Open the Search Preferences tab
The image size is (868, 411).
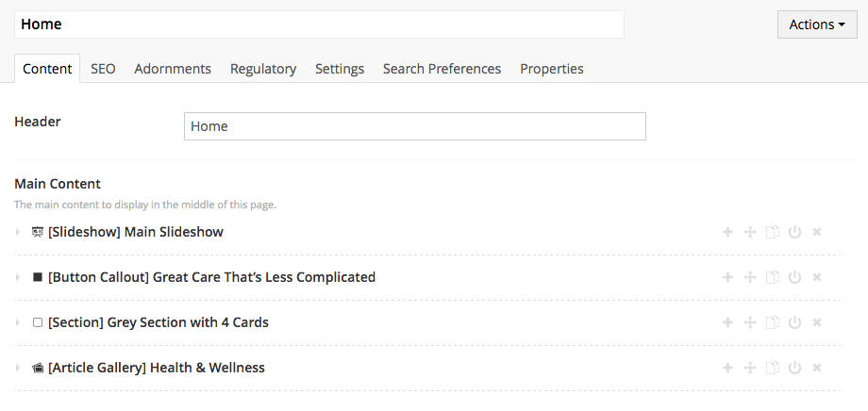[x=442, y=69]
